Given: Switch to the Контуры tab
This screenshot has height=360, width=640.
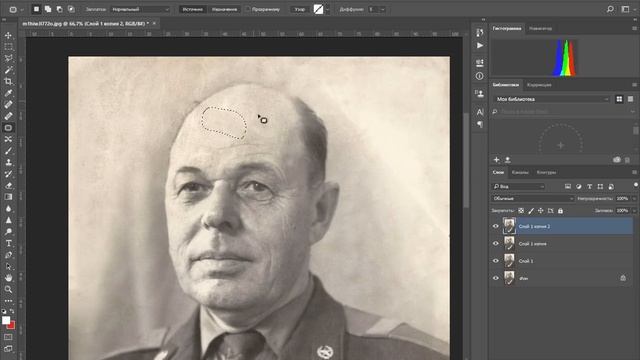Looking at the screenshot, I should click(x=546, y=172).
